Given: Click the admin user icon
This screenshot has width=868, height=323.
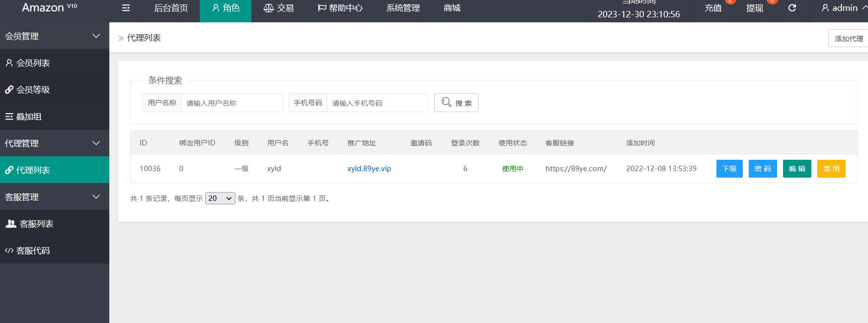Looking at the screenshot, I should point(825,8).
